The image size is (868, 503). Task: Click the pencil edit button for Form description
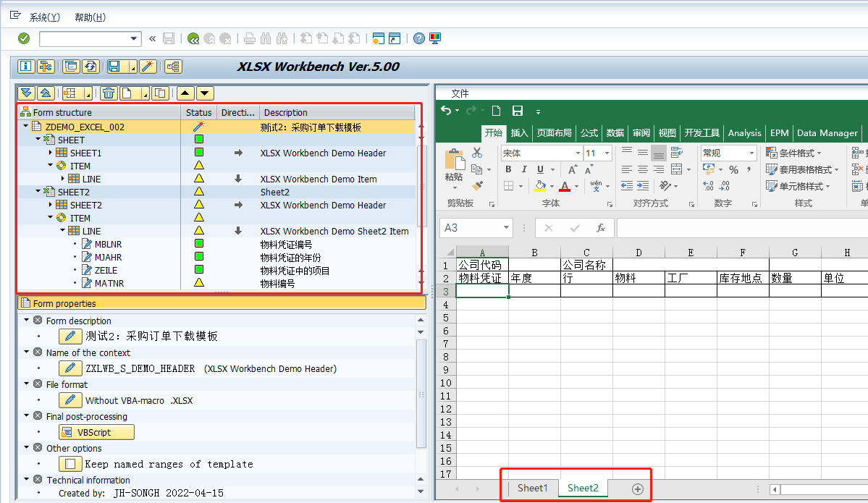70,337
